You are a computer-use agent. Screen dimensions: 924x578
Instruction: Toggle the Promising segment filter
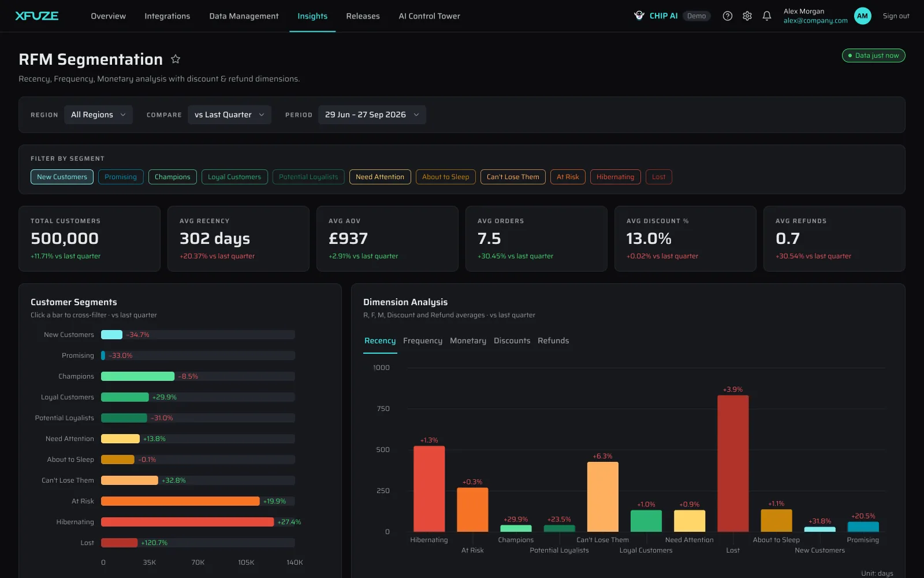click(x=121, y=177)
